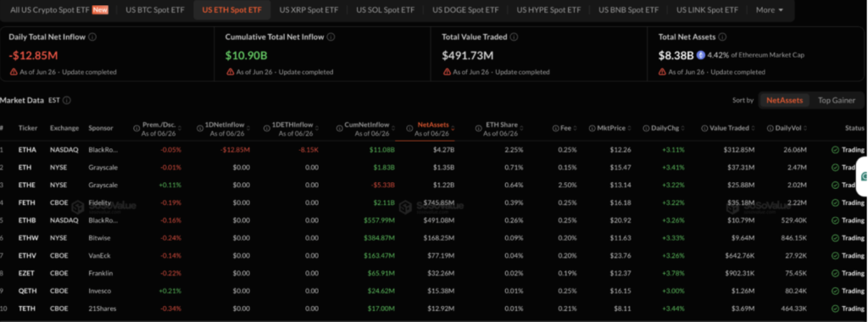The image size is (868, 322).
Task: Click warning icon under $8.38B net assets
Action: [662, 72]
